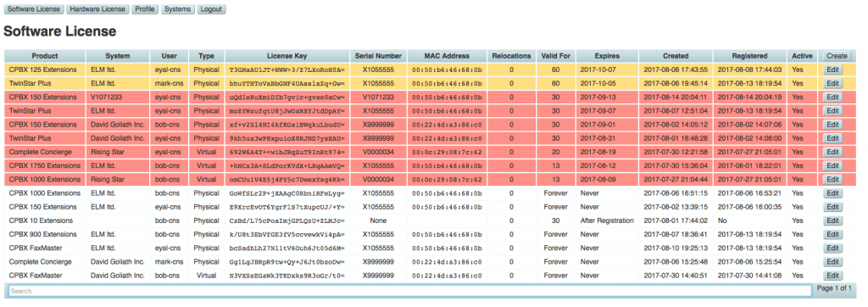Select 'CPBX 1750 Extensions' product cell
This screenshot has width=868, height=307.
[x=45, y=165]
